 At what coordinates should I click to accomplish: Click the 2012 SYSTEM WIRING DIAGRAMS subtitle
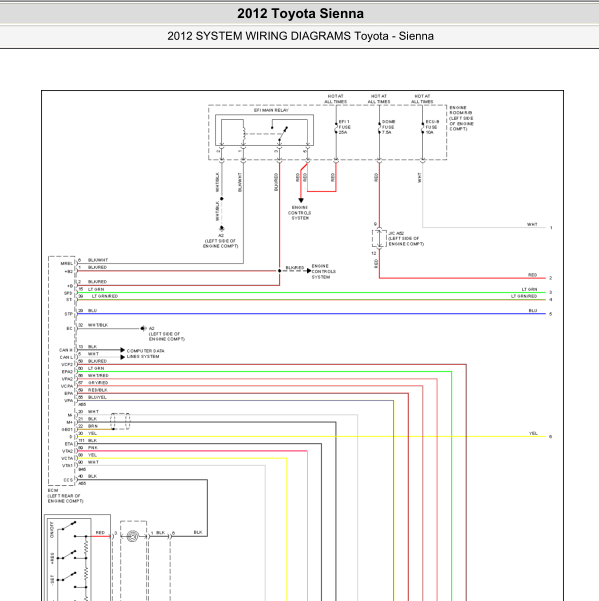pyautogui.click(x=300, y=36)
